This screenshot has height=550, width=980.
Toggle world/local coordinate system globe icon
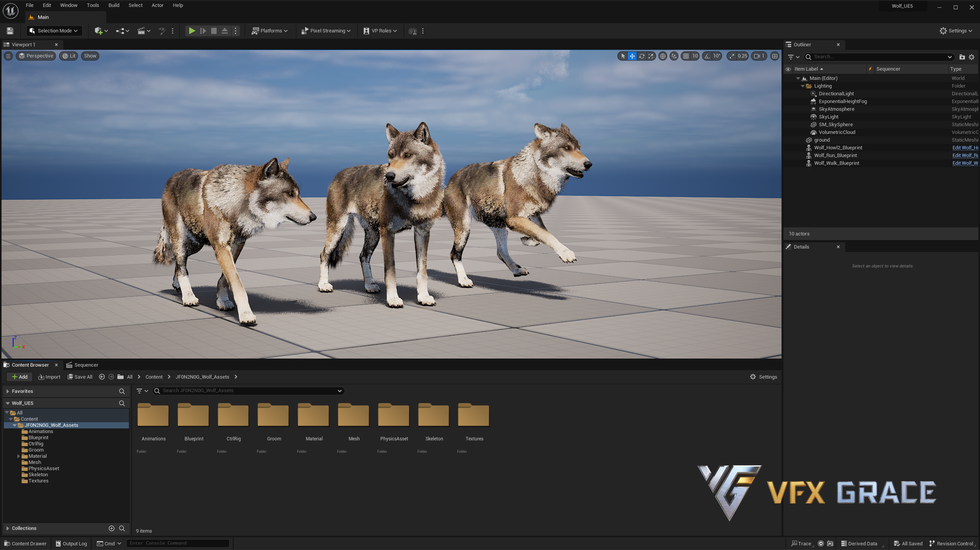coord(663,56)
